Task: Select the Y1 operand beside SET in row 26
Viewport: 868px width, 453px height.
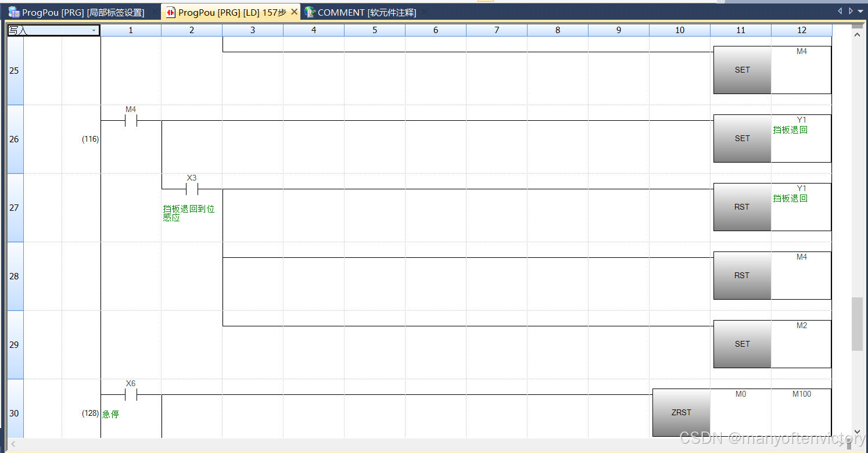Action: click(801, 120)
